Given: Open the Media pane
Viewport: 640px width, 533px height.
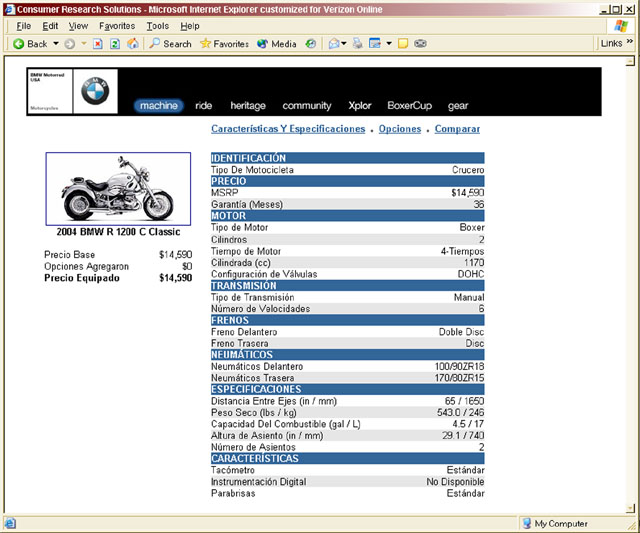Looking at the screenshot, I should 277,44.
